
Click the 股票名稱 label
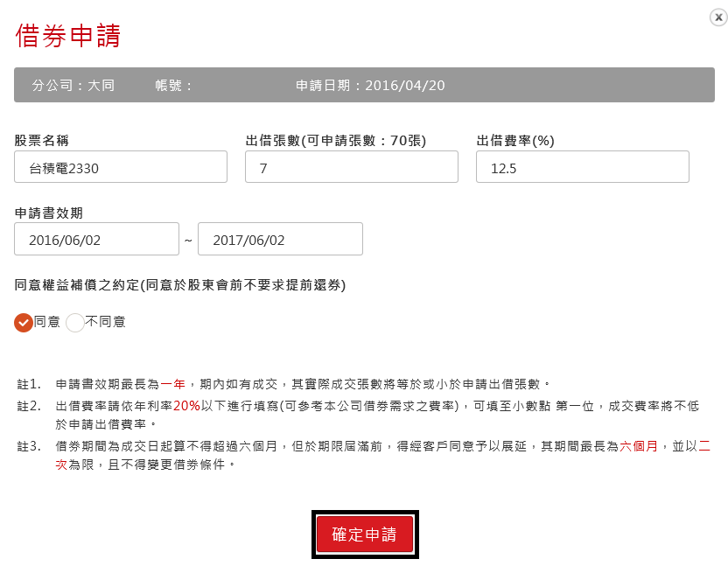click(42, 140)
